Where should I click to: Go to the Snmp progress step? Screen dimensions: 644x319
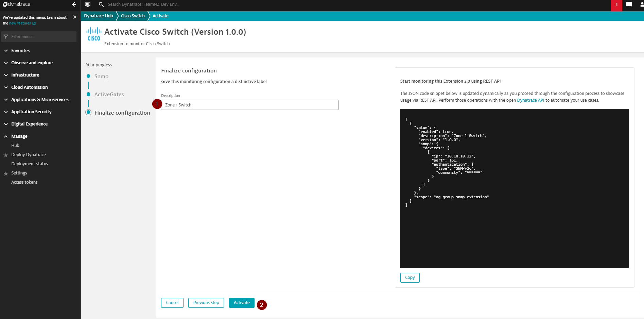[101, 76]
